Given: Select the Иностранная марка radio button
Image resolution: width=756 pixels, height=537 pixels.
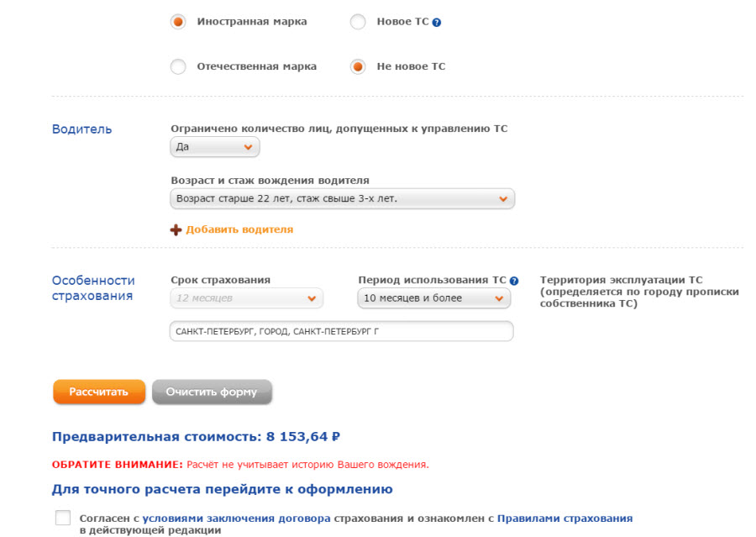Looking at the screenshot, I should point(178,22).
